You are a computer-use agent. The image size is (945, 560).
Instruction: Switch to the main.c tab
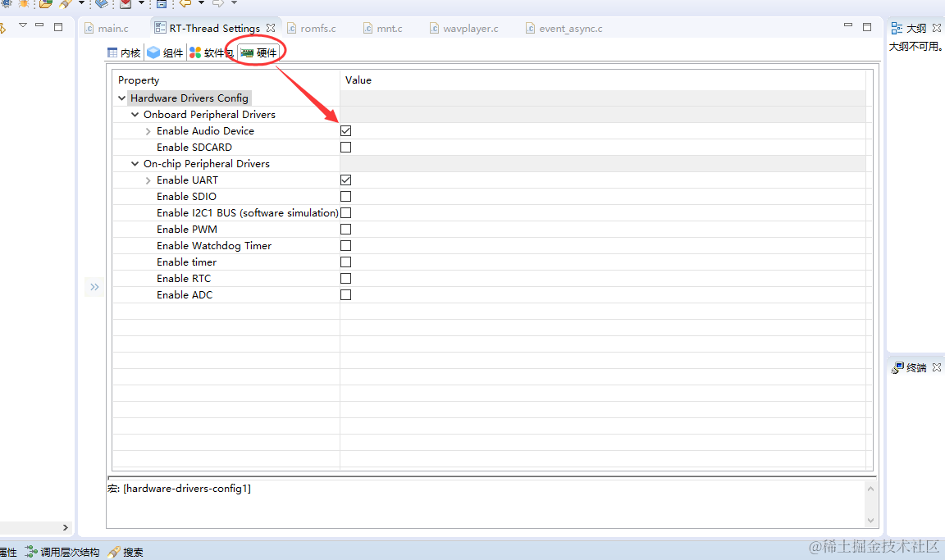106,29
